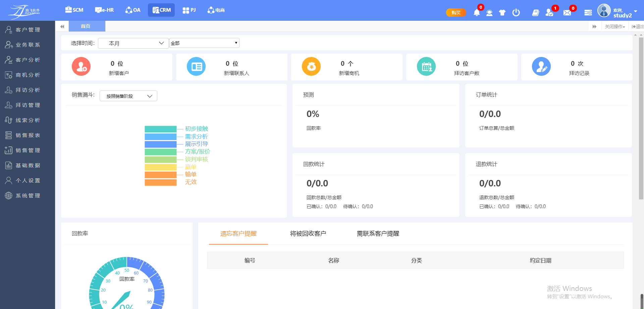Expand the user menu arrow beside study2
The width and height of the screenshot is (644, 309).
click(x=636, y=11)
